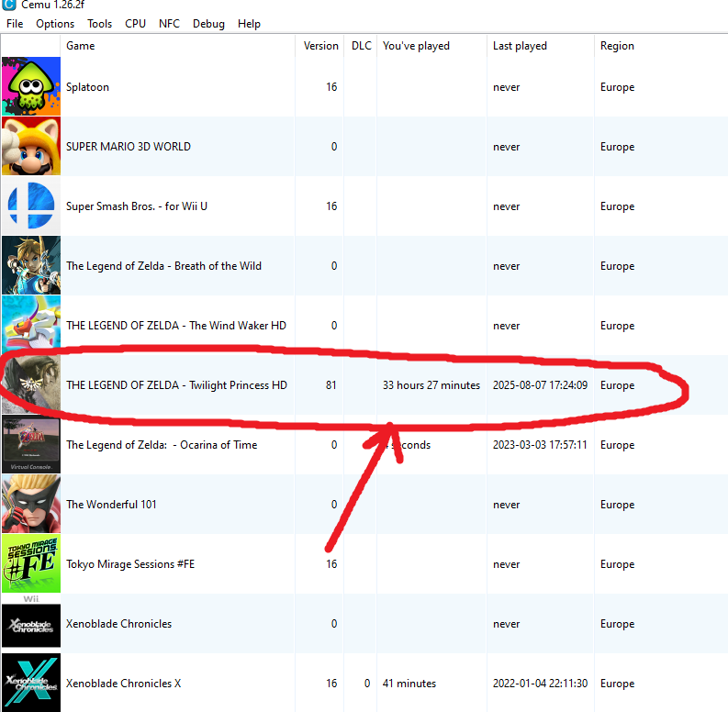Click DLC value 0 for Xenoblade Chronicles X
Viewport: 728px width, 712px height.
coord(367,684)
